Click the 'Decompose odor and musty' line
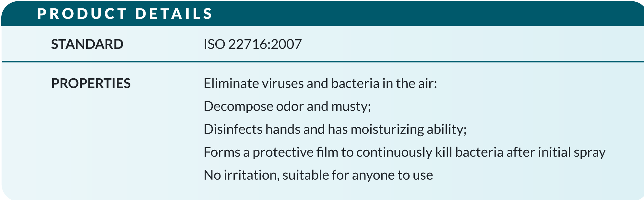 pos(287,106)
